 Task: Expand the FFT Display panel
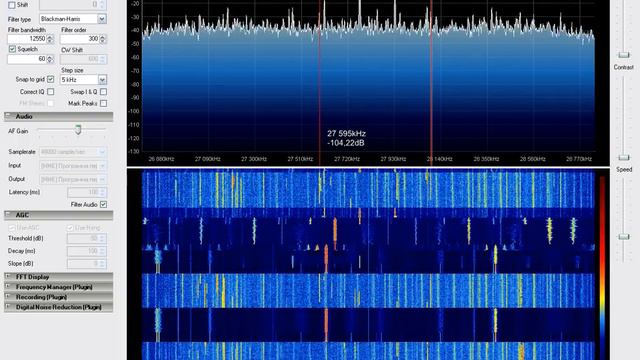pyautogui.click(x=58, y=277)
